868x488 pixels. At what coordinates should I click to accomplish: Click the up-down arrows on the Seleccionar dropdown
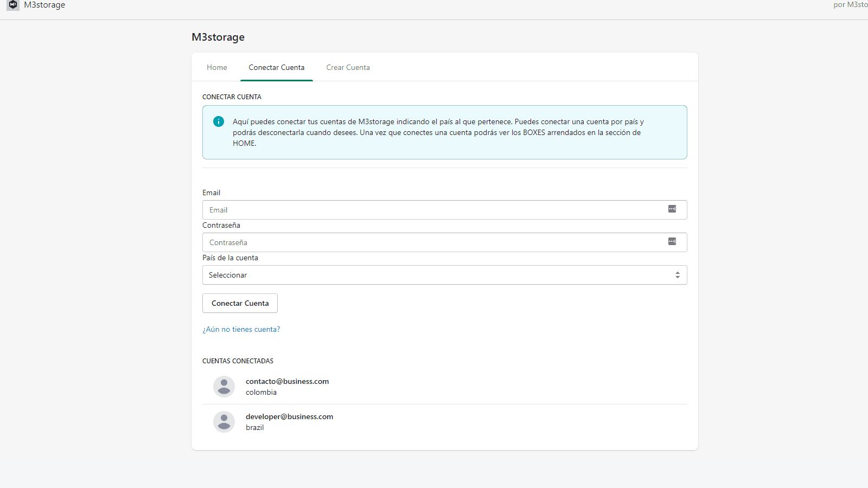pyautogui.click(x=677, y=275)
